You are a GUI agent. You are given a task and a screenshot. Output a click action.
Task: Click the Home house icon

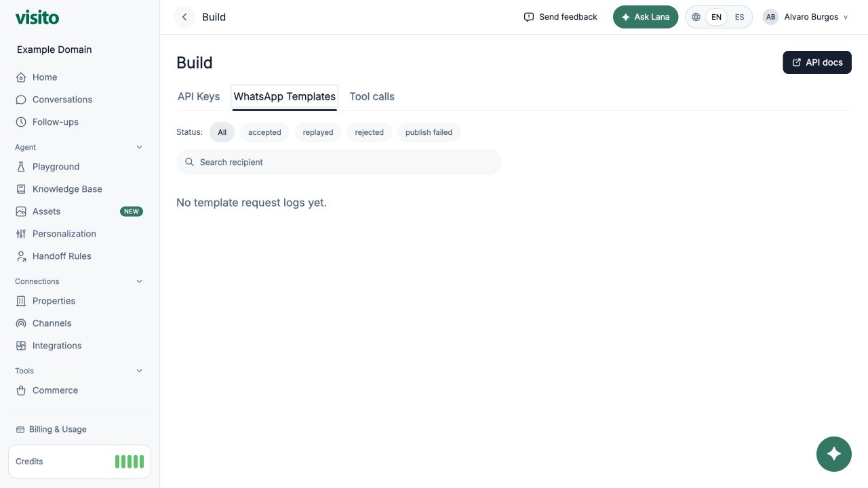coord(21,77)
